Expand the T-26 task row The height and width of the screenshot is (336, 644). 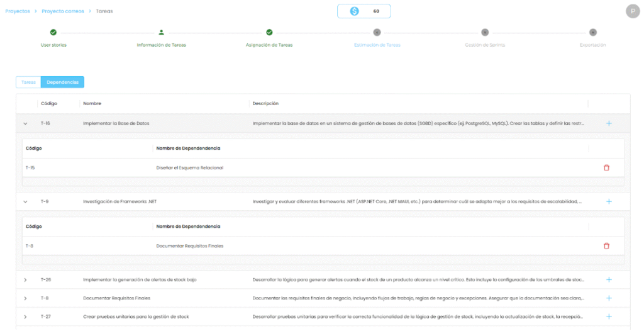coord(25,280)
